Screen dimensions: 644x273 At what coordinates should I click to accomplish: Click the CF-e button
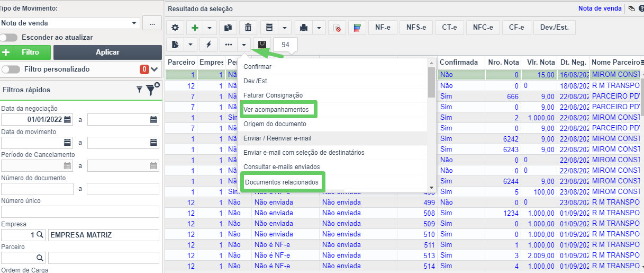coord(516,28)
